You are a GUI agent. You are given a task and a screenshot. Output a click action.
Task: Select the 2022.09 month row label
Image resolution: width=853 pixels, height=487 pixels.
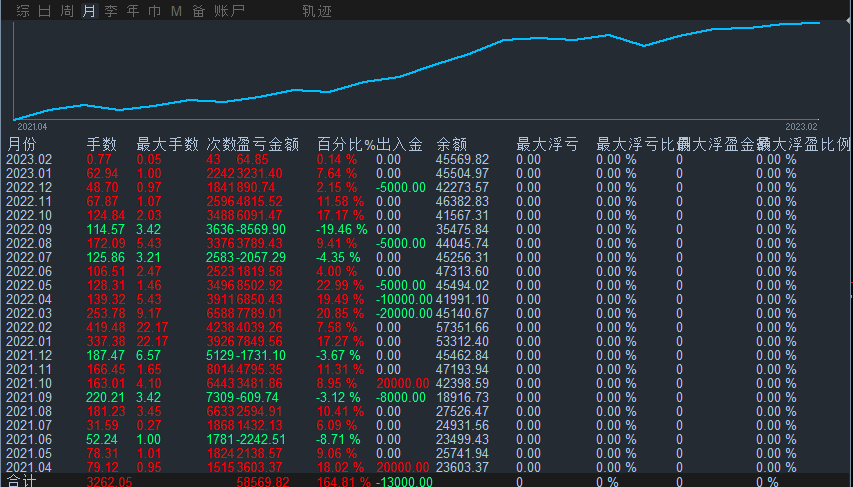pos(29,230)
